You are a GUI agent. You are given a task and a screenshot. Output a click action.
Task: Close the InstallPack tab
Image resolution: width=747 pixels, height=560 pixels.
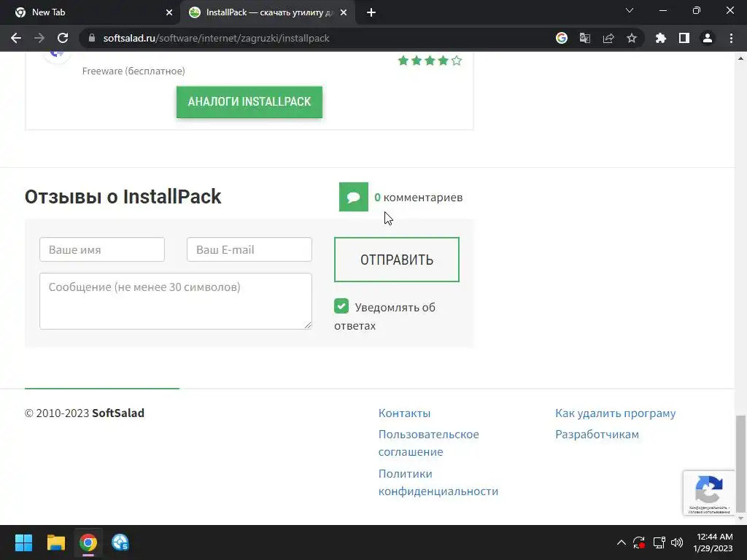pos(344,12)
